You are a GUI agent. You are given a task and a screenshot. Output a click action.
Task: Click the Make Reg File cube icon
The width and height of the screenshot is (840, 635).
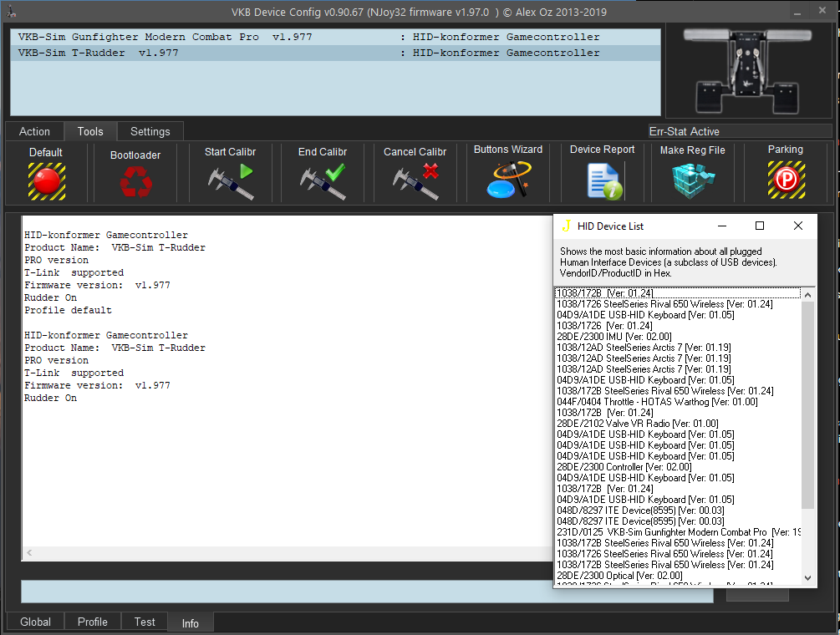pos(693,180)
